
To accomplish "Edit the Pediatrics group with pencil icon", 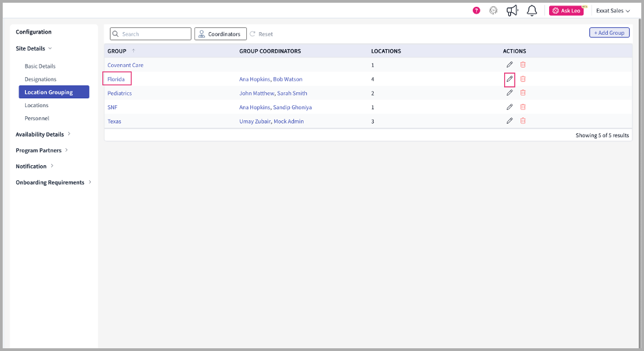I will (509, 93).
